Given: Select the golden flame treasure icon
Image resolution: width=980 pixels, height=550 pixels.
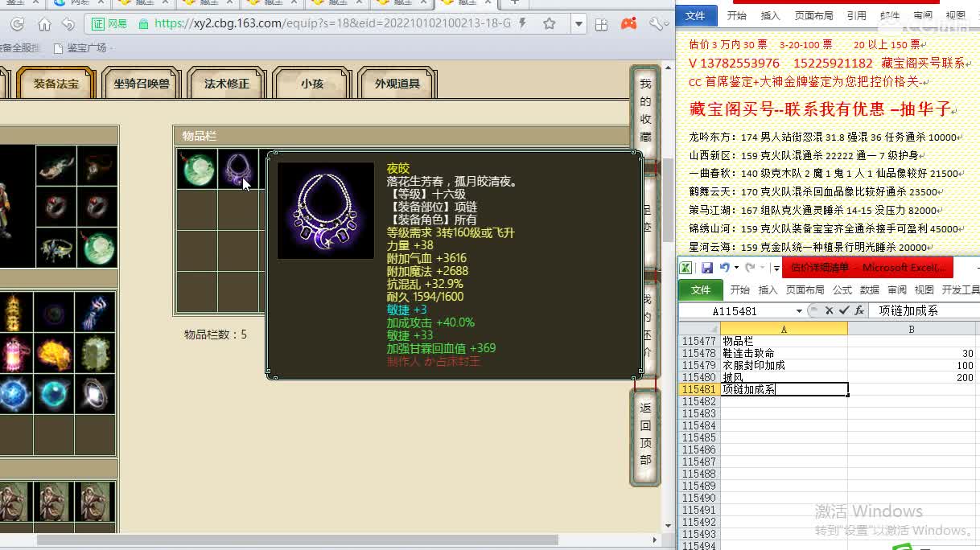Looking at the screenshot, I should (54, 353).
